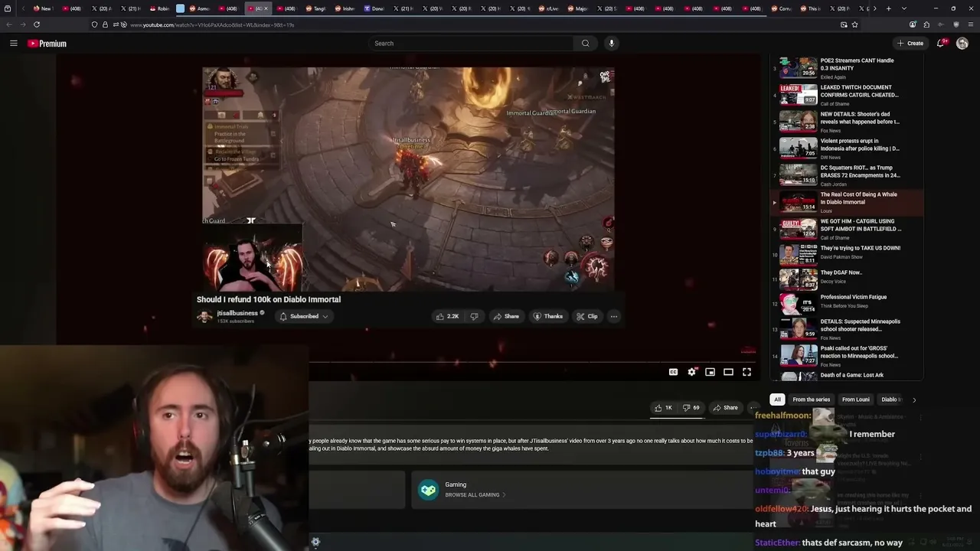Play 'WE GOT HIM - CATGIRL' video

(x=845, y=229)
